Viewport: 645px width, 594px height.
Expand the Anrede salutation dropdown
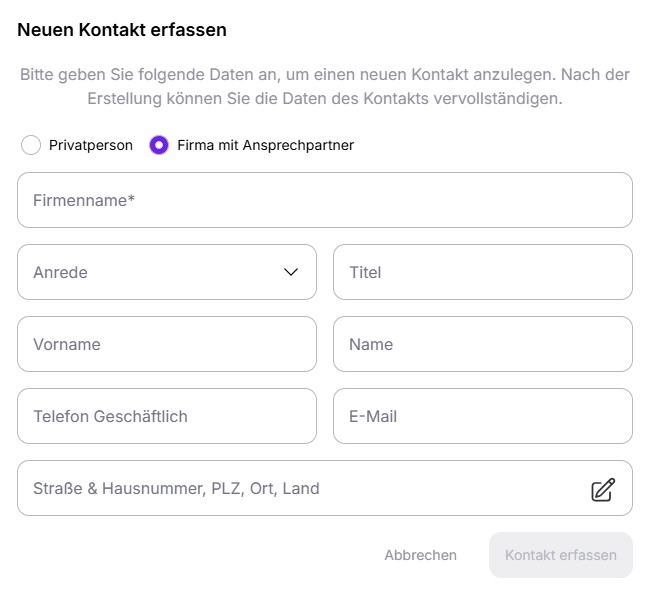167,272
